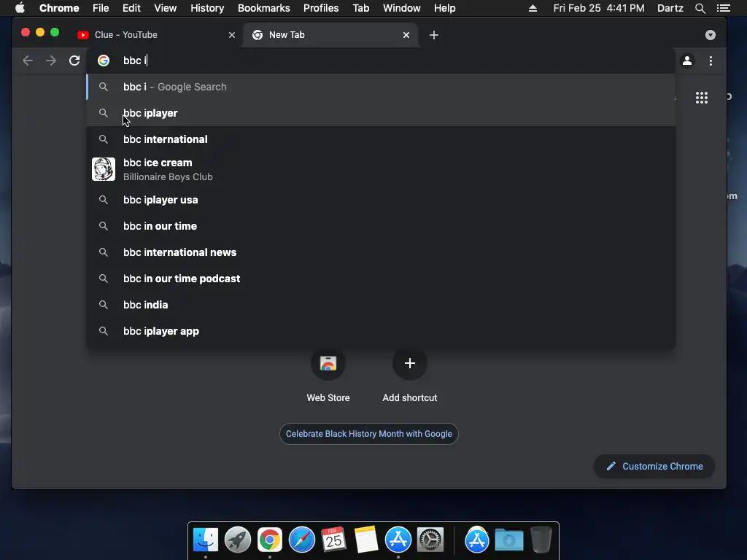Viewport: 747px width, 560px height.
Task: Click App Store icon right of Dock divider
Action: (477, 540)
